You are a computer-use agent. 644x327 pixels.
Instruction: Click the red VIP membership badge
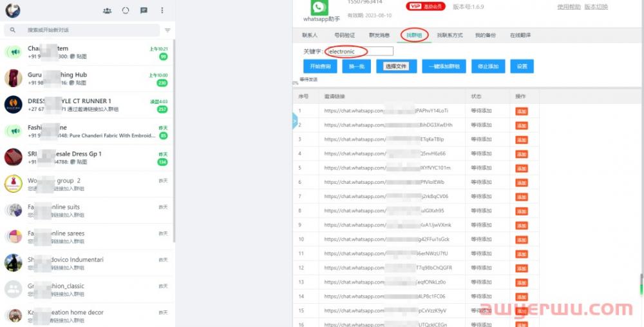[426, 6]
